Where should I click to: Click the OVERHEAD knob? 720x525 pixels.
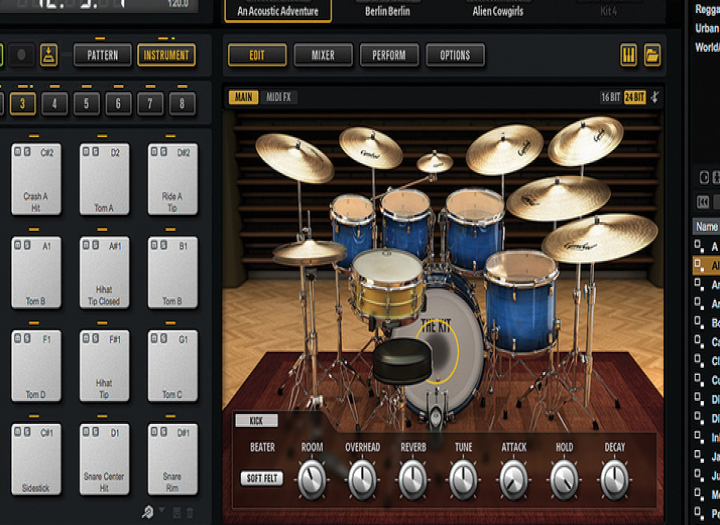coord(362,479)
